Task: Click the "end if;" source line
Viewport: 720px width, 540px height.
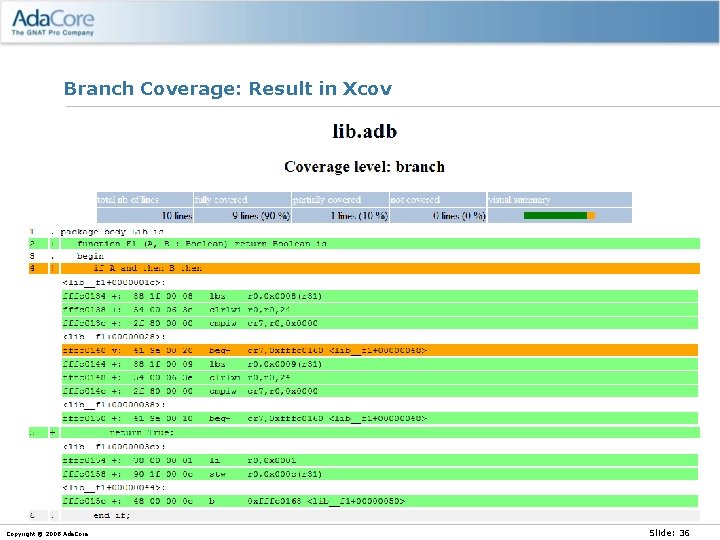Action: pyautogui.click(x=380, y=515)
